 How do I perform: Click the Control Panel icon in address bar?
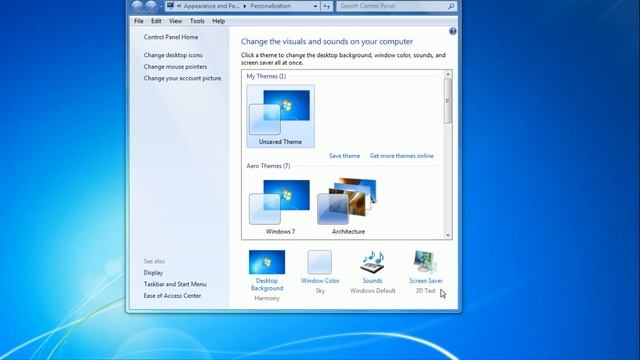171,6
